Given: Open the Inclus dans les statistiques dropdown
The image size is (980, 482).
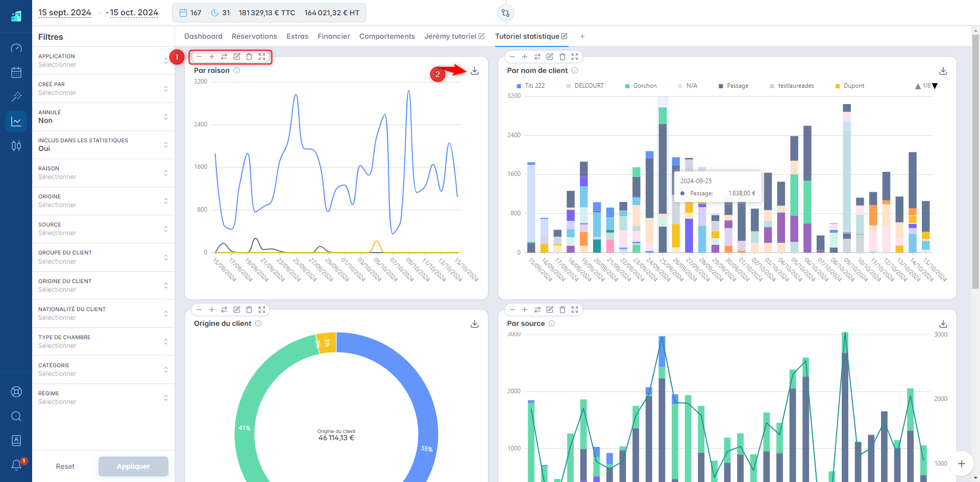Looking at the screenshot, I should coord(103,145).
